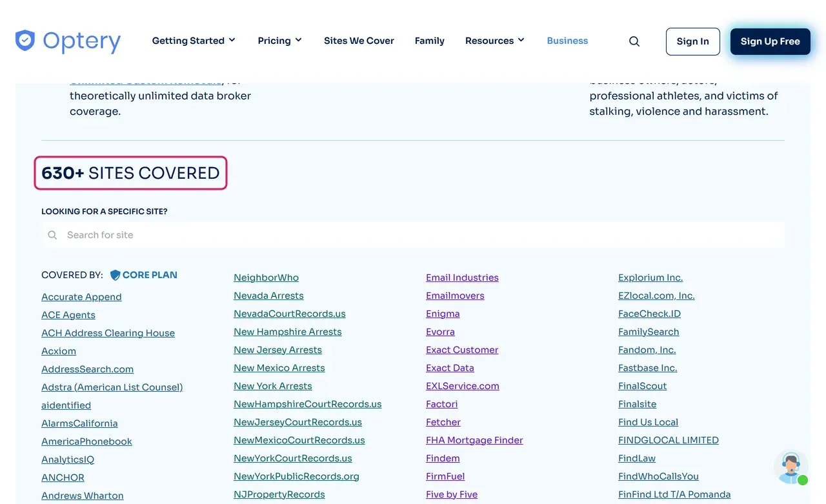Open the NewJerseyCourtRecords.us link
826x504 pixels.
(x=297, y=422)
